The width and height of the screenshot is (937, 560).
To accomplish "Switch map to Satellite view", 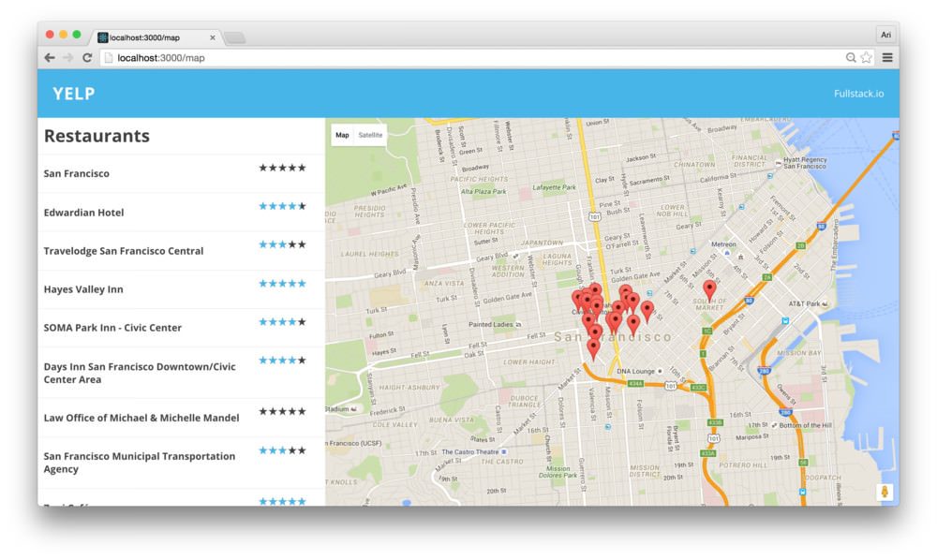I will pos(370,135).
